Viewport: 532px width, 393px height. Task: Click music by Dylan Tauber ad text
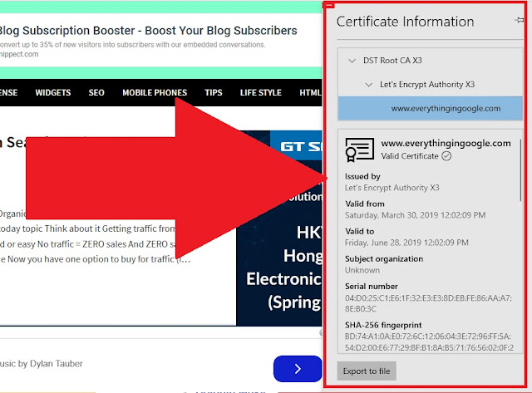tap(41, 363)
